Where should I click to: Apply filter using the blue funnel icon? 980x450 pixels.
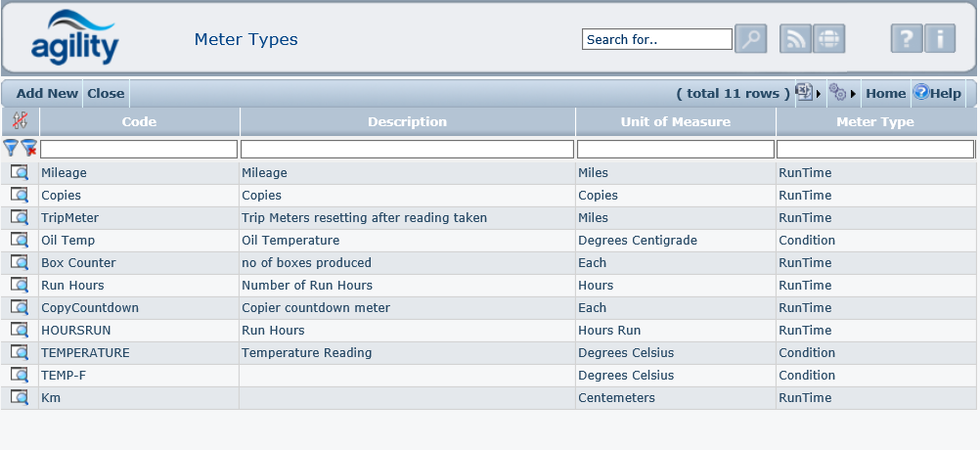tap(11, 148)
